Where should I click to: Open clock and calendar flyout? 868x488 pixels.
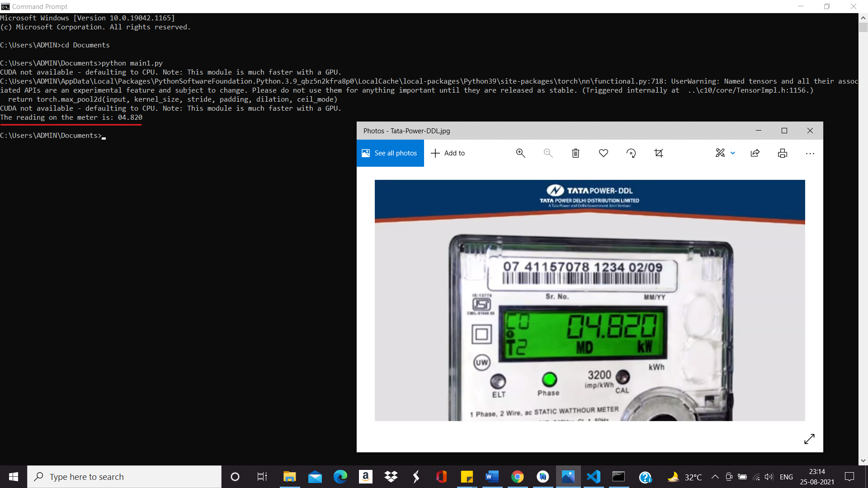(x=817, y=477)
